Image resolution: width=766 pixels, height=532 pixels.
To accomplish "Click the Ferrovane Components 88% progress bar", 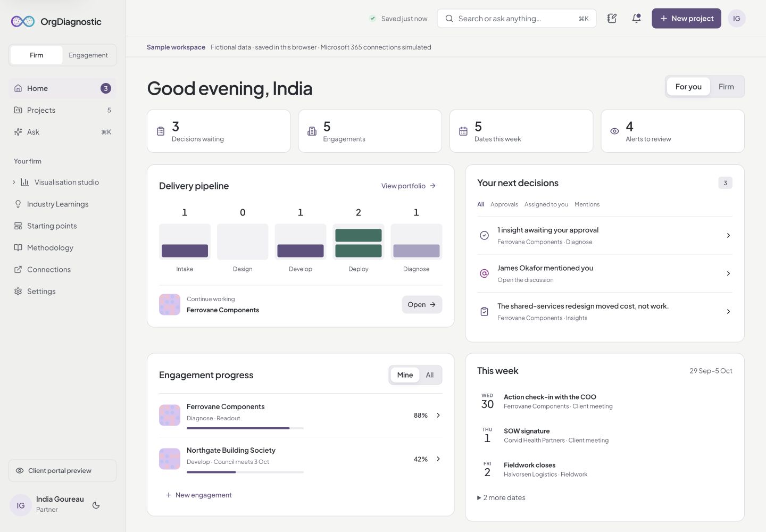I will (x=245, y=428).
